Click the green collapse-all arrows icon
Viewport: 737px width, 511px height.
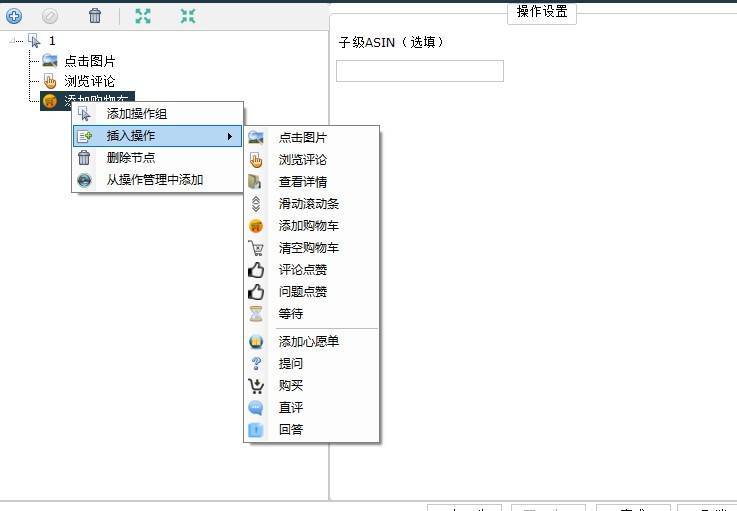coord(188,16)
